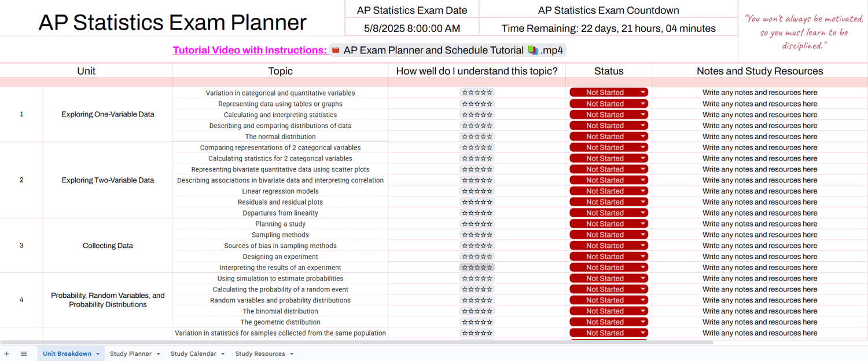Click star rating for Calculating statistics for 2 categorical variables
The image size is (868, 361).
pyautogui.click(x=477, y=158)
